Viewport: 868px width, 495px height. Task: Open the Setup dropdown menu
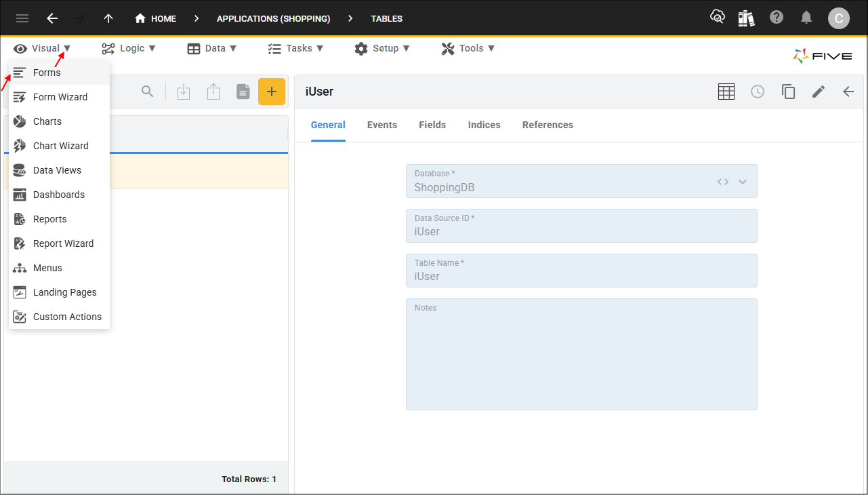pyautogui.click(x=382, y=48)
